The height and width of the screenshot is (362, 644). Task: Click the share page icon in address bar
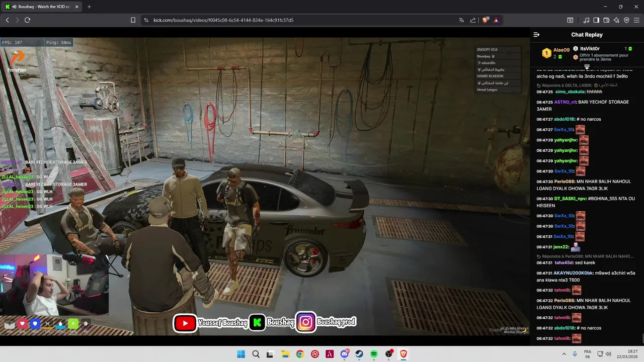[473, 20]
